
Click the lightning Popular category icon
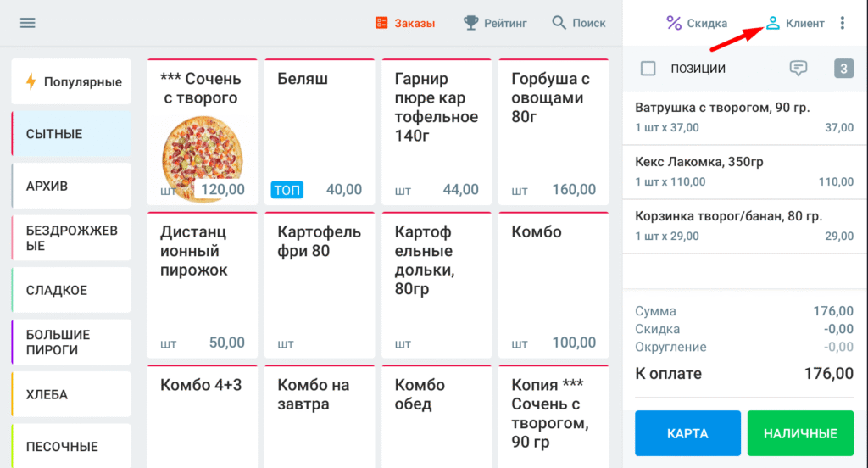point(31,81)
